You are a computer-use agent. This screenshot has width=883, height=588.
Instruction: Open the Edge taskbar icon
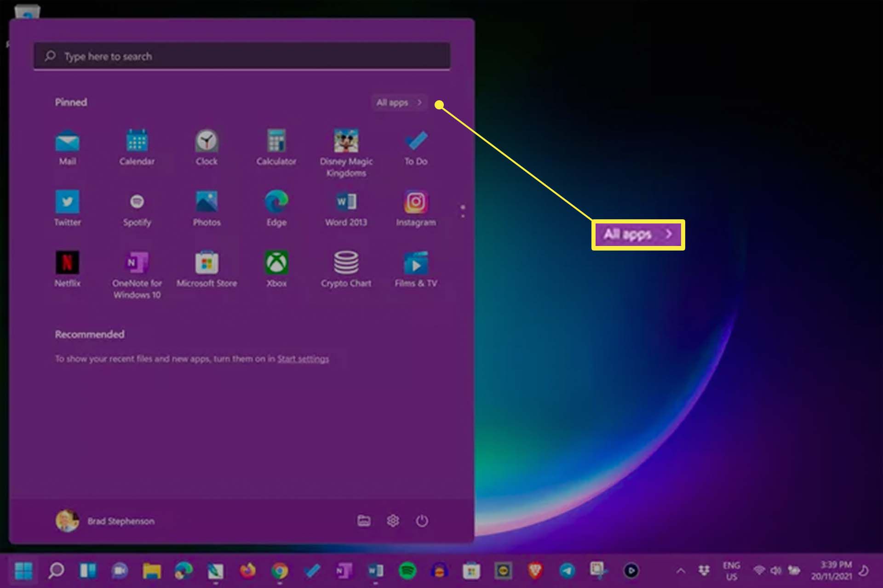pyautogui.click(x=183, y=571)
